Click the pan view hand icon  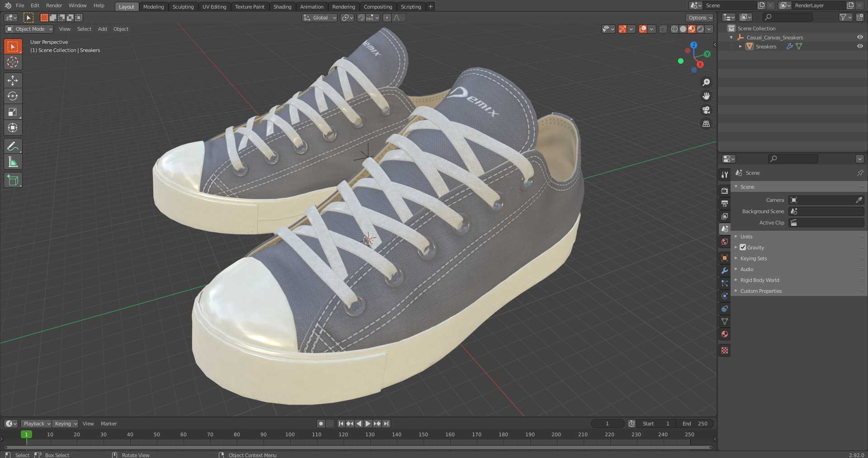tap(706, 96)
